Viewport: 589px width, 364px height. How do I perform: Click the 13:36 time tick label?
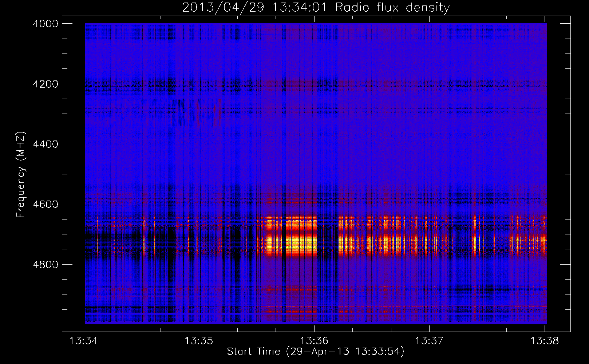[x=314, y=341]
